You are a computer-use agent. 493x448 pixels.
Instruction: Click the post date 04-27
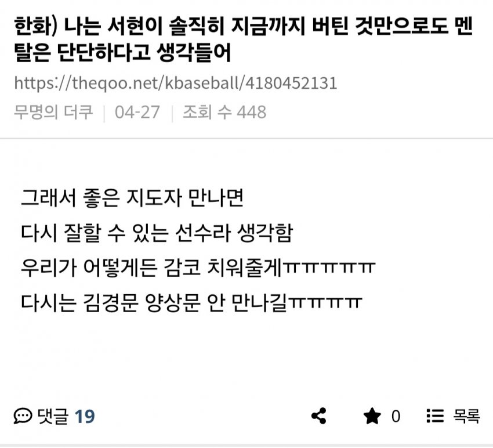(137, 112)
